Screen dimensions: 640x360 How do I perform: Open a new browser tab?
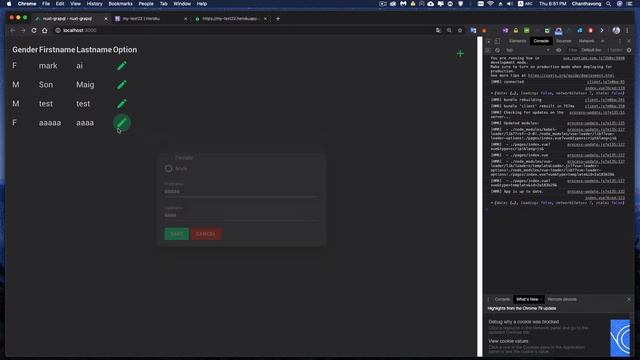[x=278, y=18]
